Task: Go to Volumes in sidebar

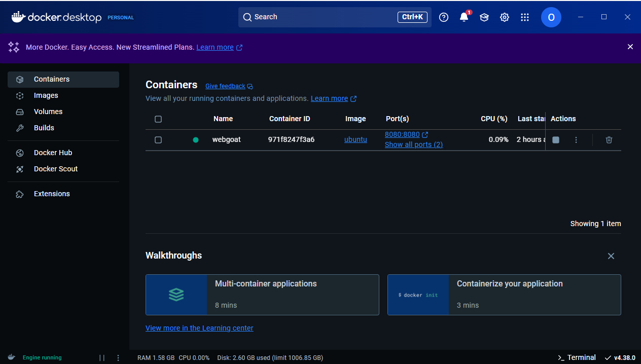Action: click(x=63, y=112)
